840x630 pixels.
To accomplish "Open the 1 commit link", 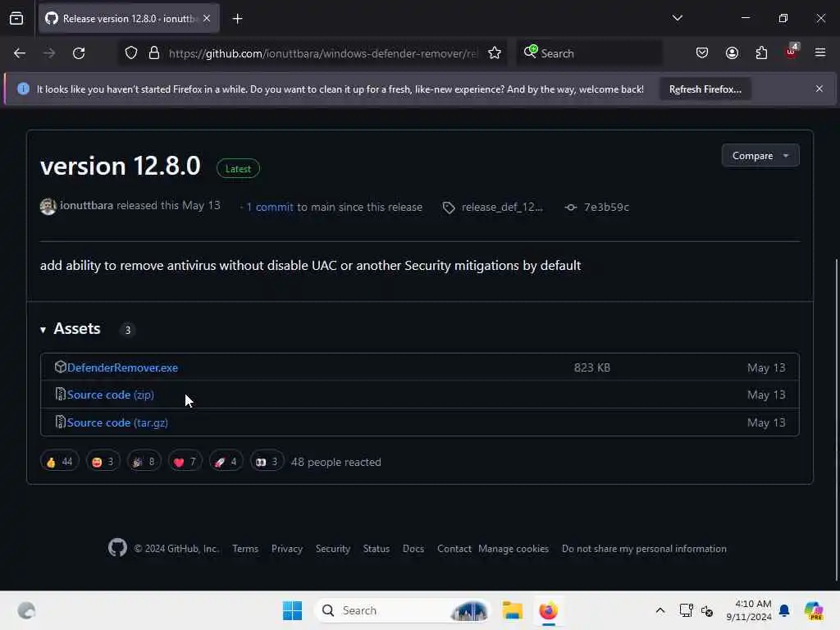I will point(269,207).
